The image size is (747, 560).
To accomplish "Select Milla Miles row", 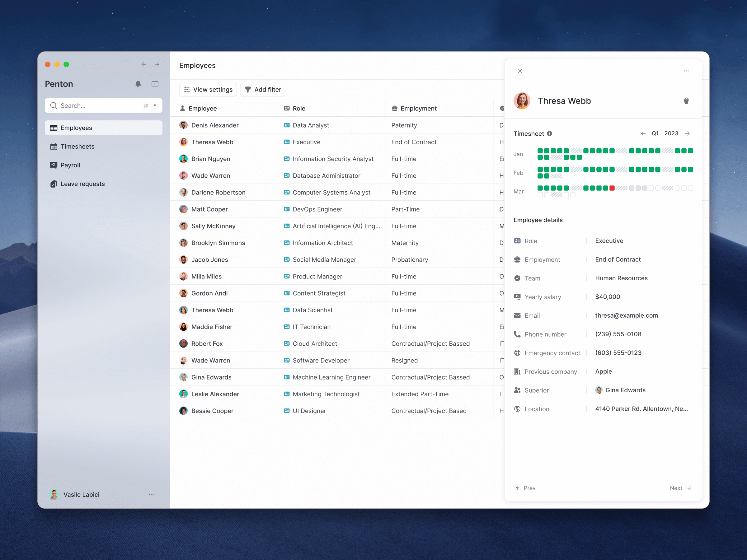I will tap(337, 277).
